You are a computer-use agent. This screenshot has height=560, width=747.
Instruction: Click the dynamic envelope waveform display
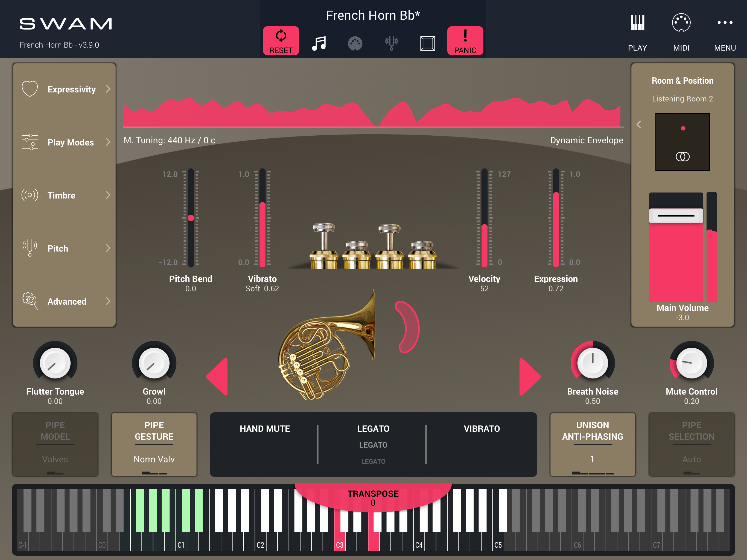(x=373, y=112)
